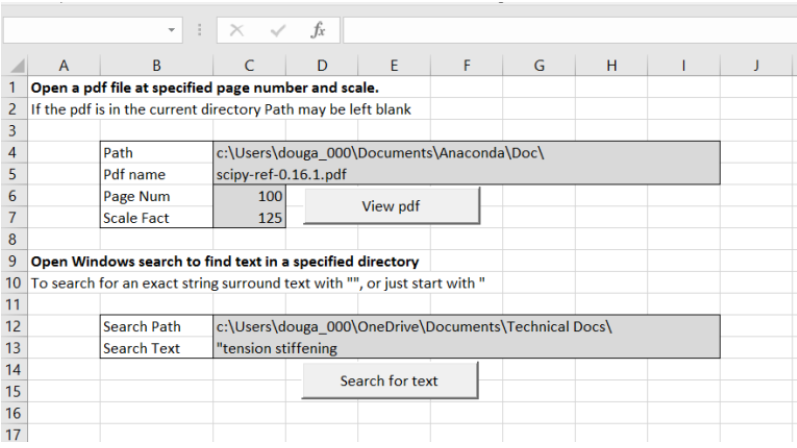
Task: Click inside the Name Box field
Action: (85, 30)
